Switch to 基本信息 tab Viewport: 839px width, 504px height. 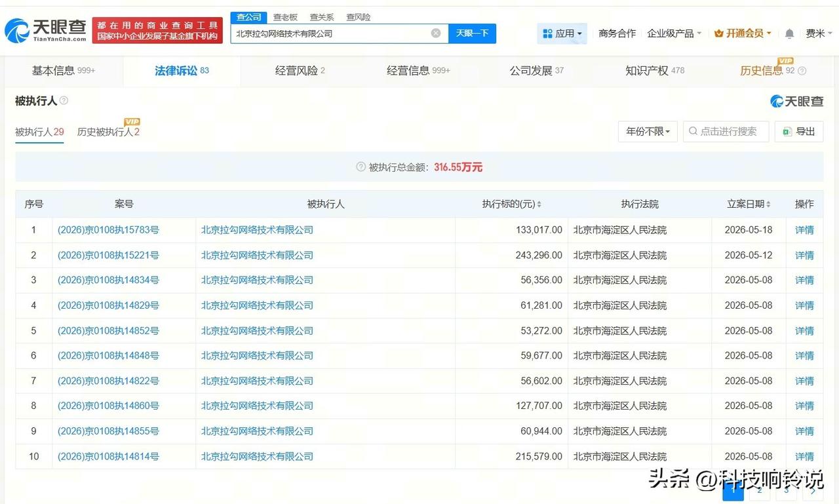tap(64, 71)
